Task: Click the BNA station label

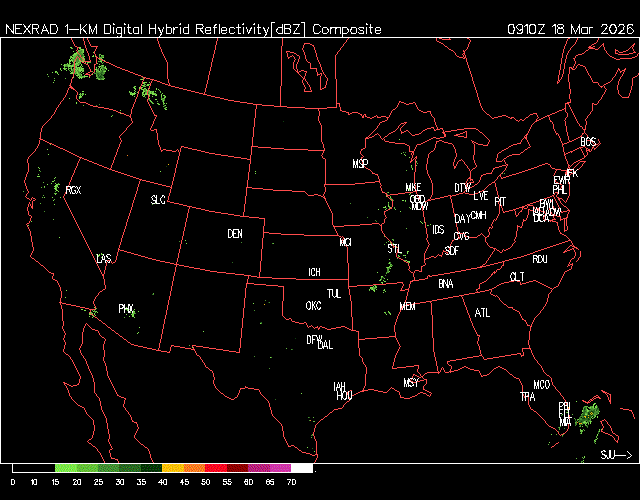Action: click(x=445, y=284)
